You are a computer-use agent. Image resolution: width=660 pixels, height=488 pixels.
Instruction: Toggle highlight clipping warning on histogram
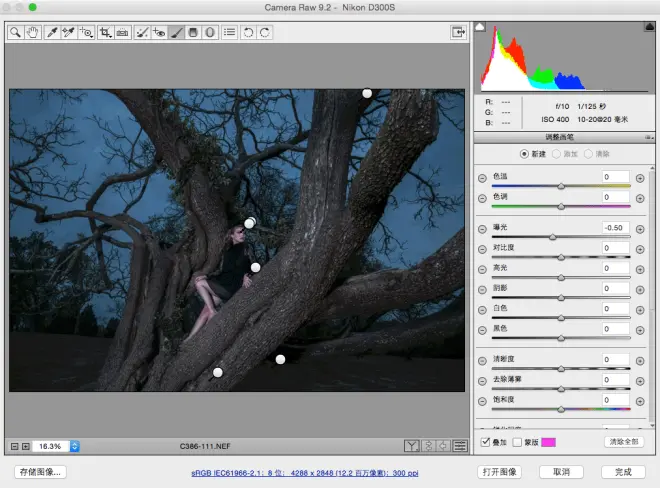(x=649, y=27)
